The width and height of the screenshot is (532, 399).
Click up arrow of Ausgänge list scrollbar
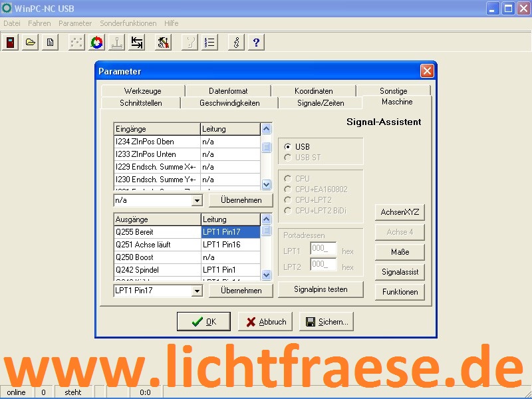(x=267, y=219)
